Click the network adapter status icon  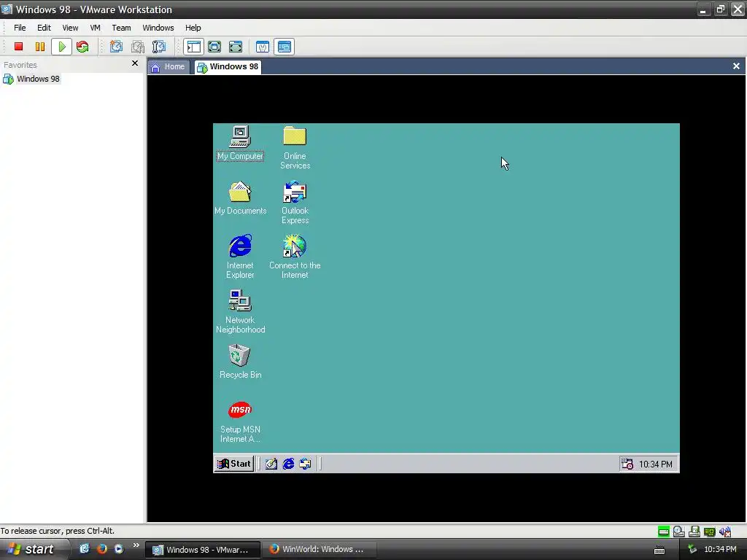click(709, 532)
